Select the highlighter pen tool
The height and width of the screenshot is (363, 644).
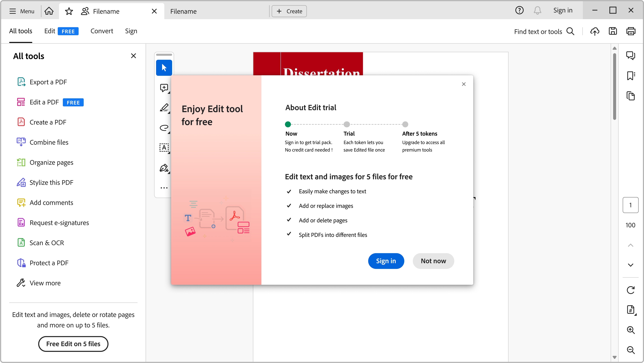click(x=164, y=108)
